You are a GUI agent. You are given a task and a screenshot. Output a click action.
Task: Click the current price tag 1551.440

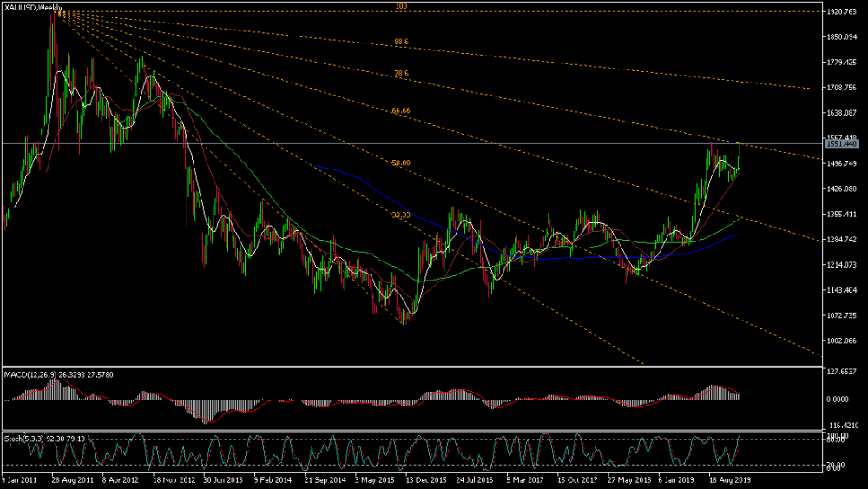pos(841,144)
